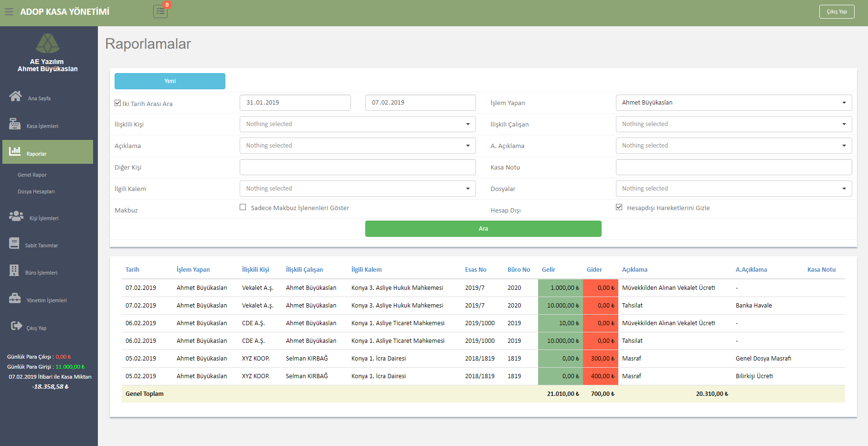Expand the A. Açıklama dropdown
The width and height of the screenshot is (868, 446).
click(734, 146)
